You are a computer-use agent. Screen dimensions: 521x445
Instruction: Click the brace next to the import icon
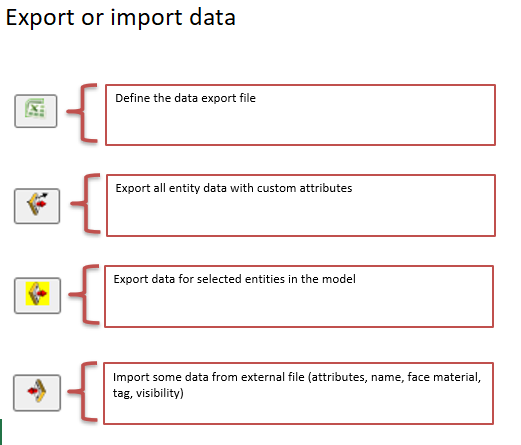pos(82,392)
